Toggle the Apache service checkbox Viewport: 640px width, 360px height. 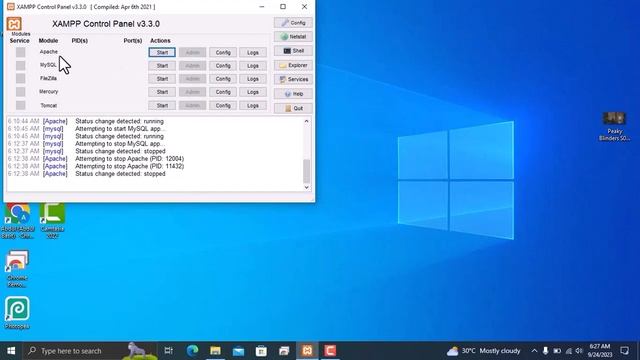coord(20,52)
